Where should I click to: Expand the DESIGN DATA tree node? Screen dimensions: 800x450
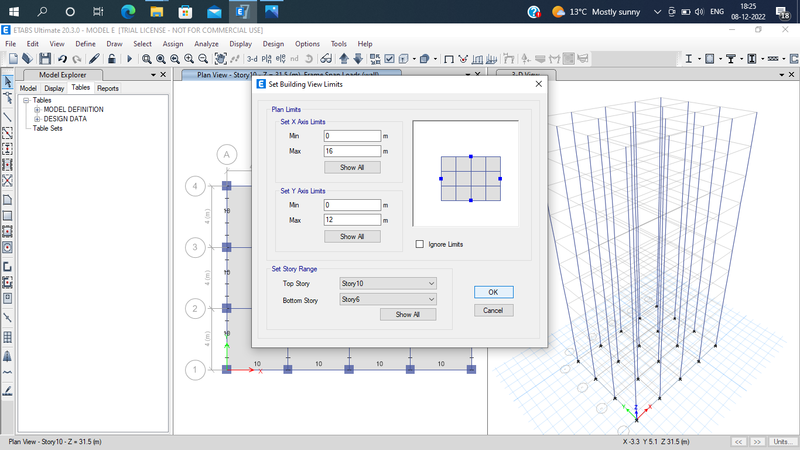pyautogui.click(x=37, y=119)
